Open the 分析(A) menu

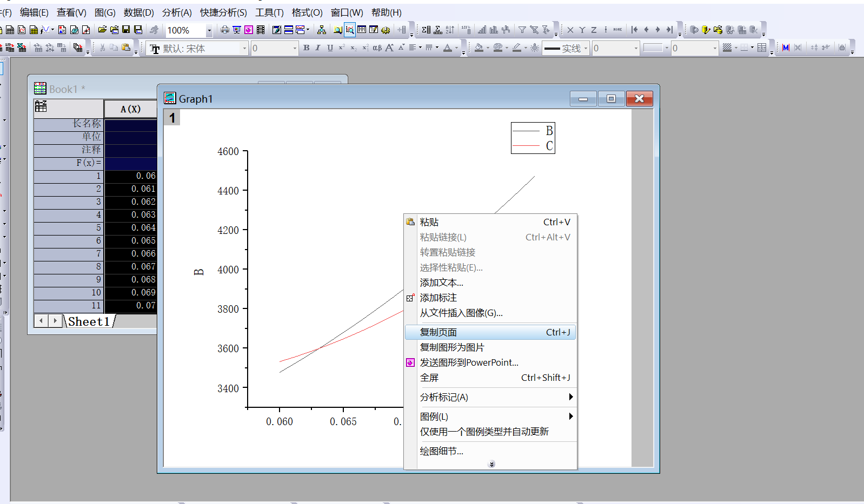click(x=177, y=12)
